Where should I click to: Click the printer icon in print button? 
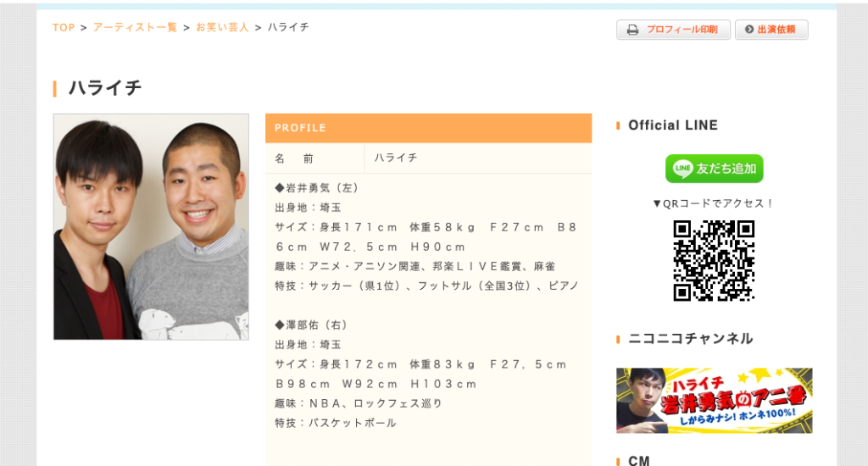(x=632, y=30)
